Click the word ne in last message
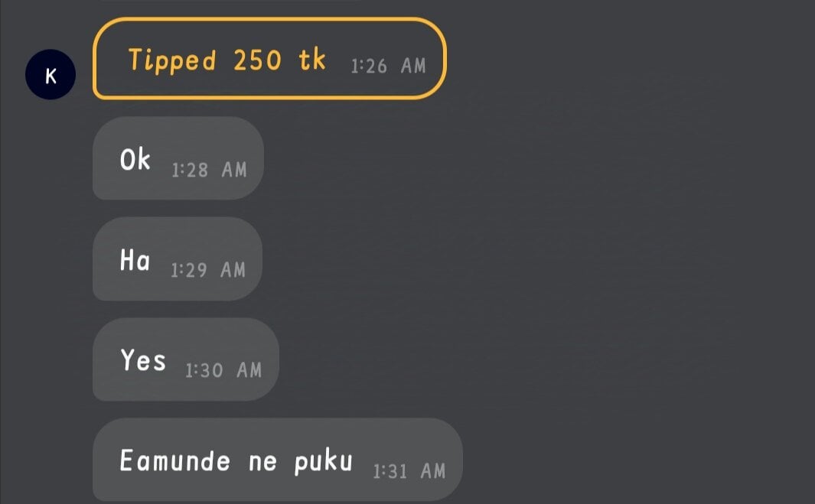Viewport: 815px width, 504px height. (x=262, y=463)
